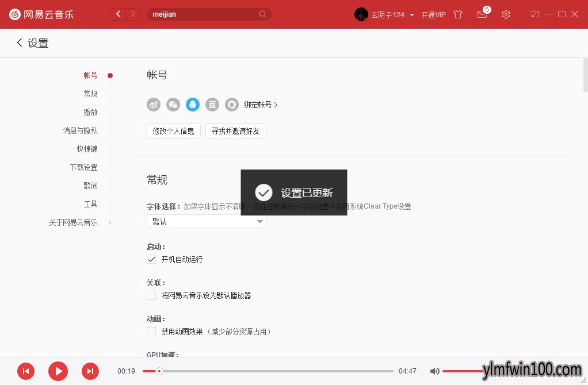The image size is (588, 385).
Task: Click the 开通VIP link
Action: click(x=433, y=14)
